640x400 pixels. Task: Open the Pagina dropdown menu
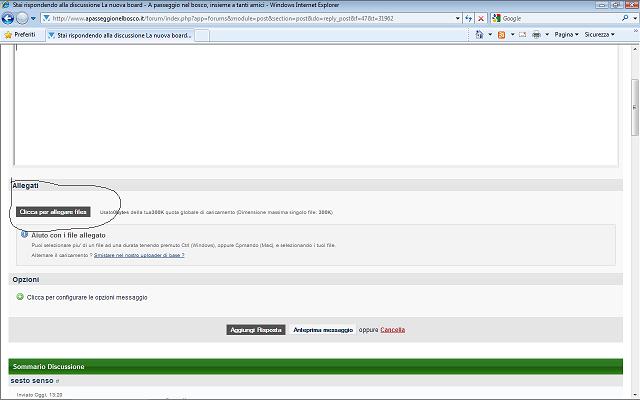tap(566, 35)
